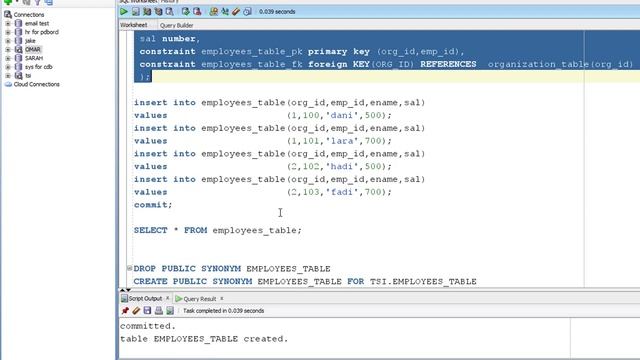Click the schema browser icon in the Connections toolbar
This screenshot has width=640, height=360.
49,2
